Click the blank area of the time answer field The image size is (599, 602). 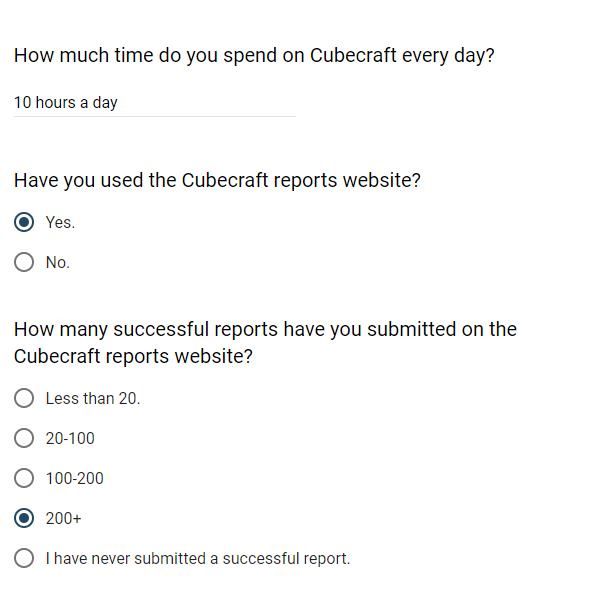tap(207, 103)
